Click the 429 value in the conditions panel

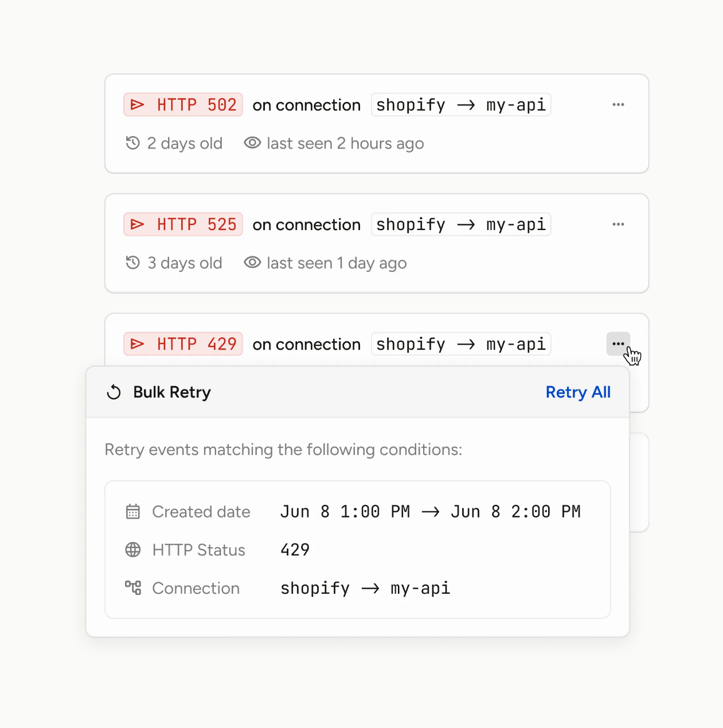pyautogui.click(x=295, y=550)
